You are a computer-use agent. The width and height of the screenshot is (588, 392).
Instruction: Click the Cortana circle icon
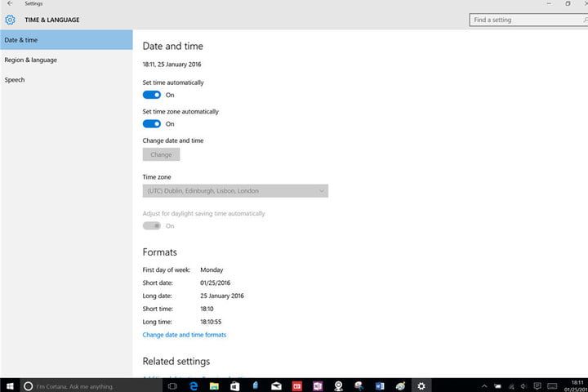(x=28, y=386)
